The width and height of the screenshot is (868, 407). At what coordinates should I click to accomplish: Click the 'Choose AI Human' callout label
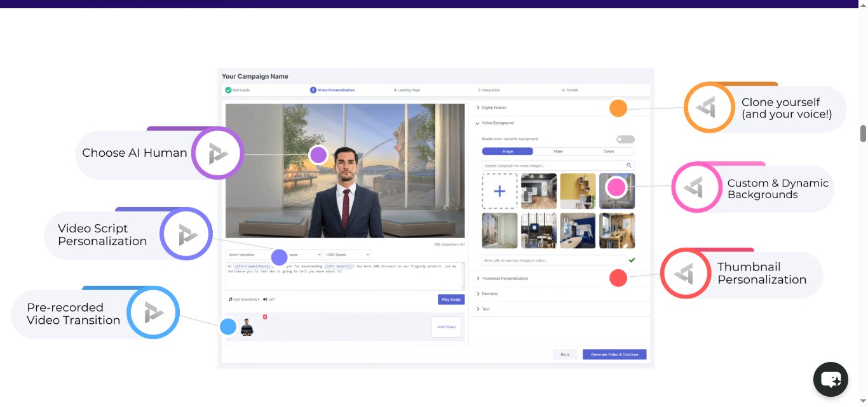135,153
